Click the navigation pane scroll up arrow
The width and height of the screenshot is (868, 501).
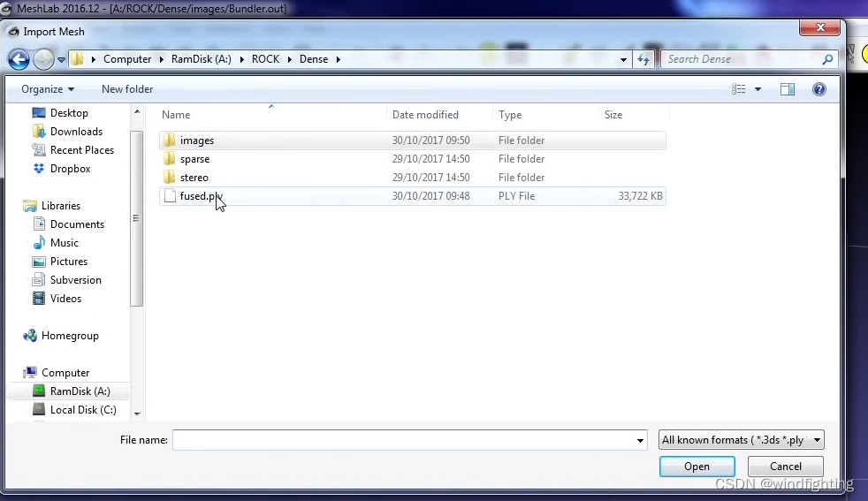click(x=137, y=112)
